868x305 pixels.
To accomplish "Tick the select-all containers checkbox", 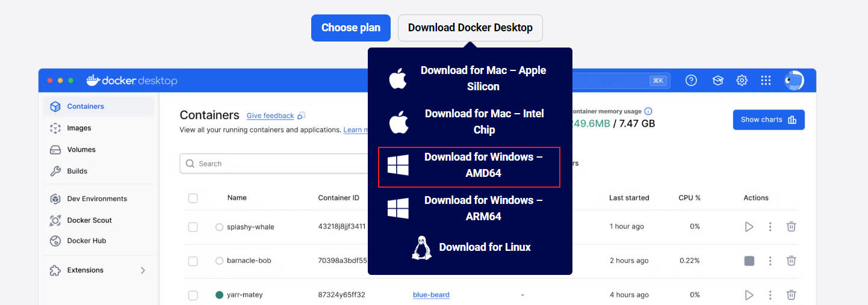I will coord(193,198).
